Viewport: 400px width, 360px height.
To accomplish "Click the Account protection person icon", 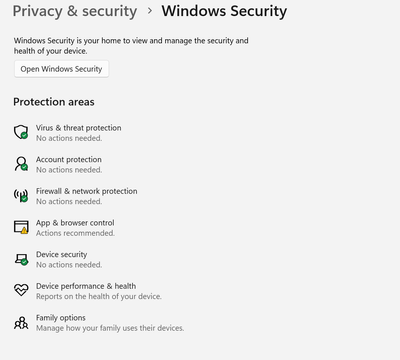I will (x=21, y=164).
